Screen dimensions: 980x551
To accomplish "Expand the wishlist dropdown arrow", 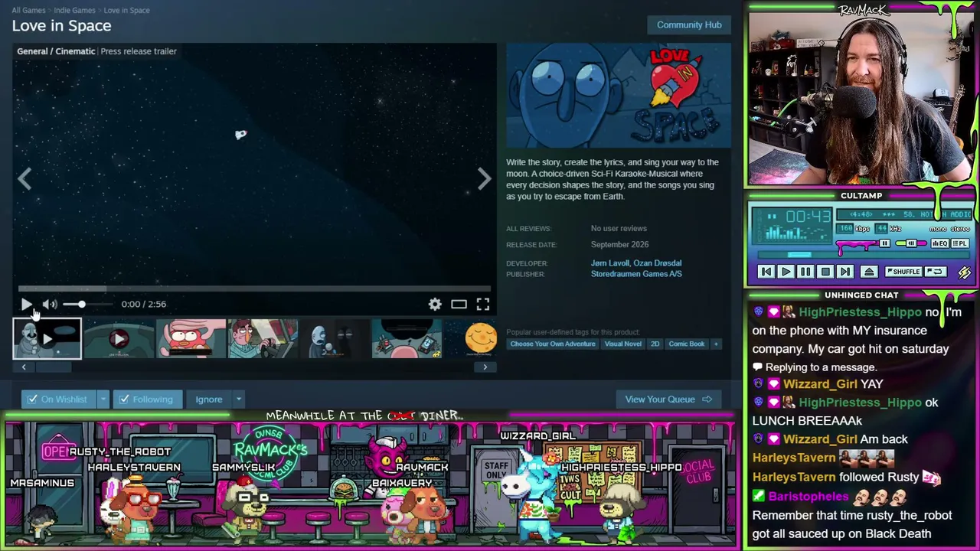I will tap(103, 399).
